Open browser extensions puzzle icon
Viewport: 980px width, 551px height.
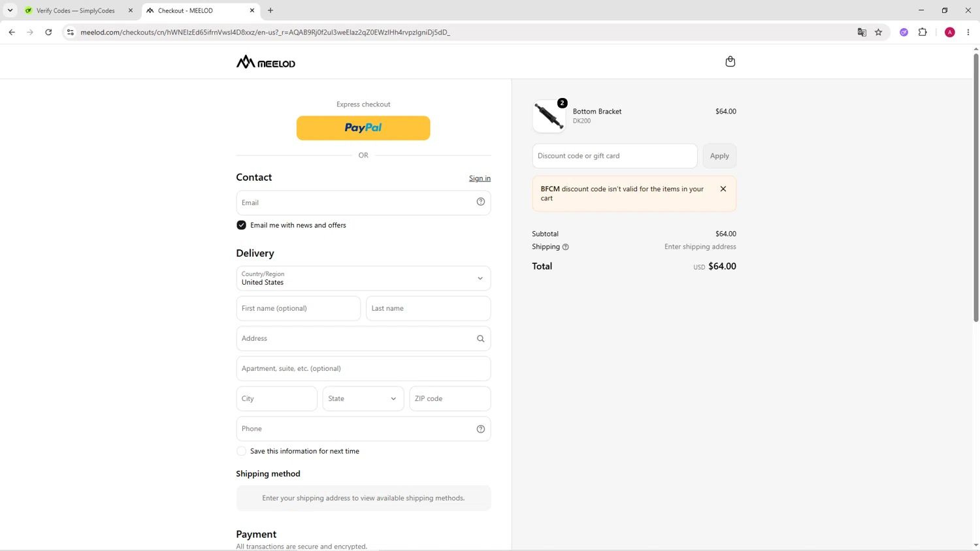(x=923, y=32)
